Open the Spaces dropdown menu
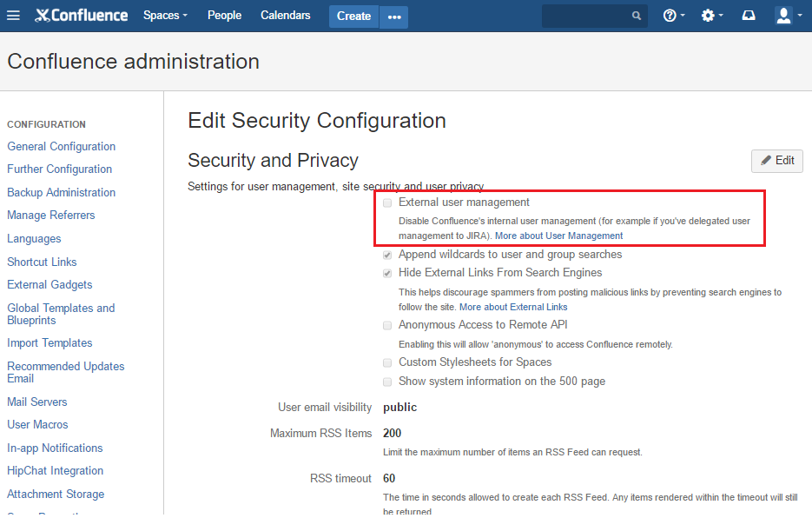The image size is (812, 518). pyautogui.click(x=165, y=16)
